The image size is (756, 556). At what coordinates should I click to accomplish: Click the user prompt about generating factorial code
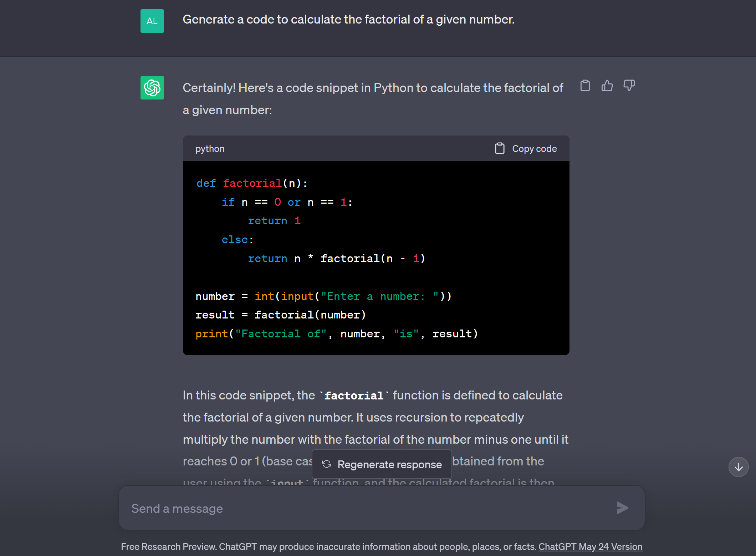[349, 19]
